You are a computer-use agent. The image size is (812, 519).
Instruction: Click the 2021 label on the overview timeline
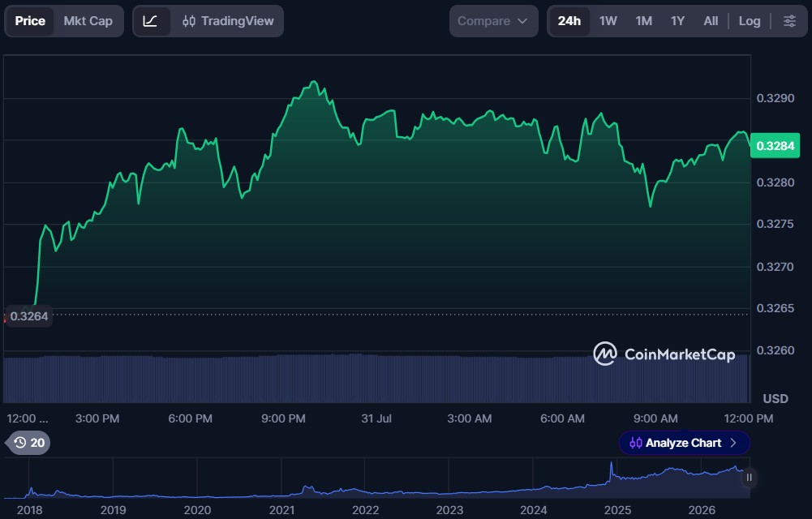tap(281, 510)
